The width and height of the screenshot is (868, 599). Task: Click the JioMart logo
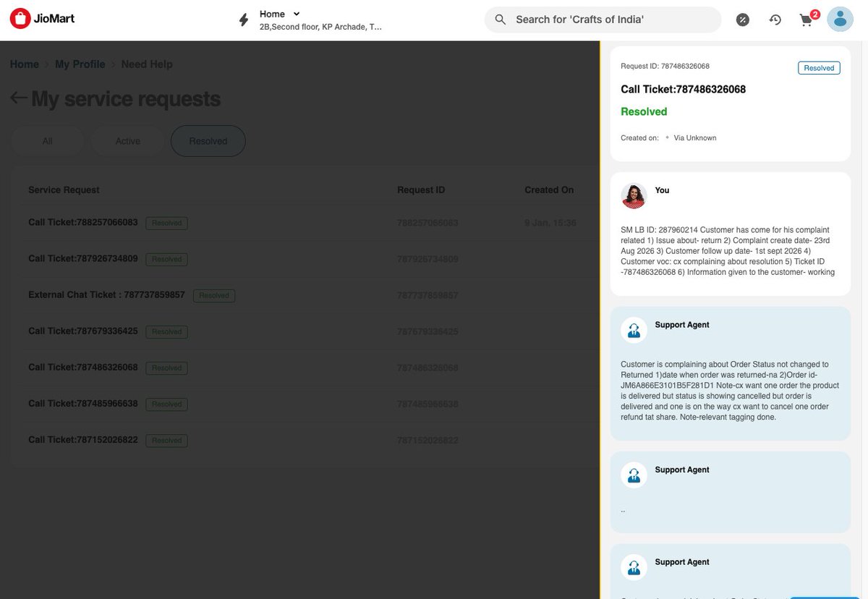coord(43,19)
